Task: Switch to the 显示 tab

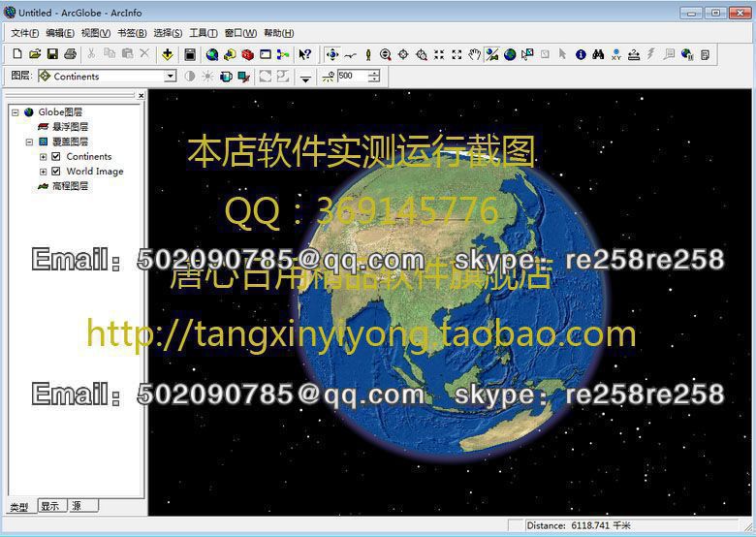Action: pos(48,506)
